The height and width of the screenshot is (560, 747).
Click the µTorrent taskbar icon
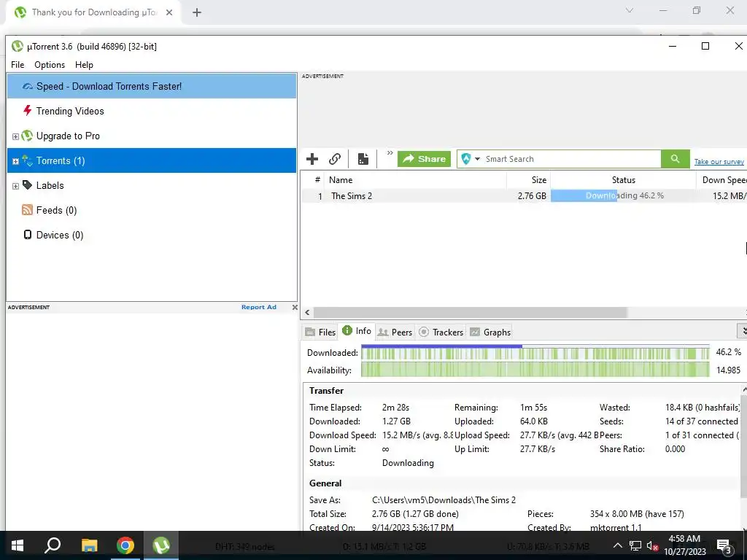(161, 545)
